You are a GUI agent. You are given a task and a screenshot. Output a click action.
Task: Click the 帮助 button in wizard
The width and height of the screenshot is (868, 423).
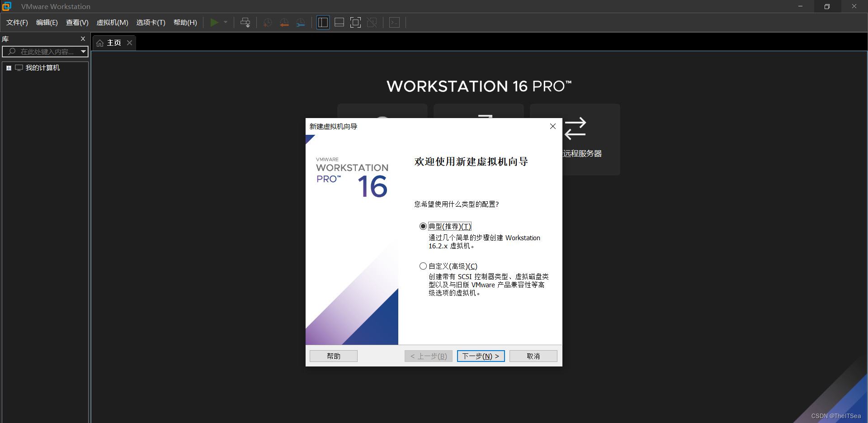(334, 356)
